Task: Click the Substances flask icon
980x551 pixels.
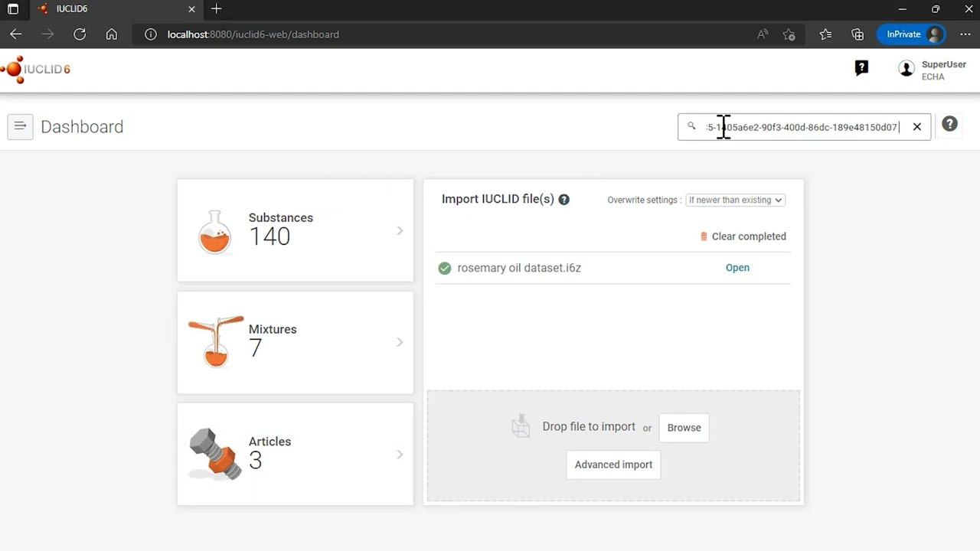Action: click(x=214, y=232)
